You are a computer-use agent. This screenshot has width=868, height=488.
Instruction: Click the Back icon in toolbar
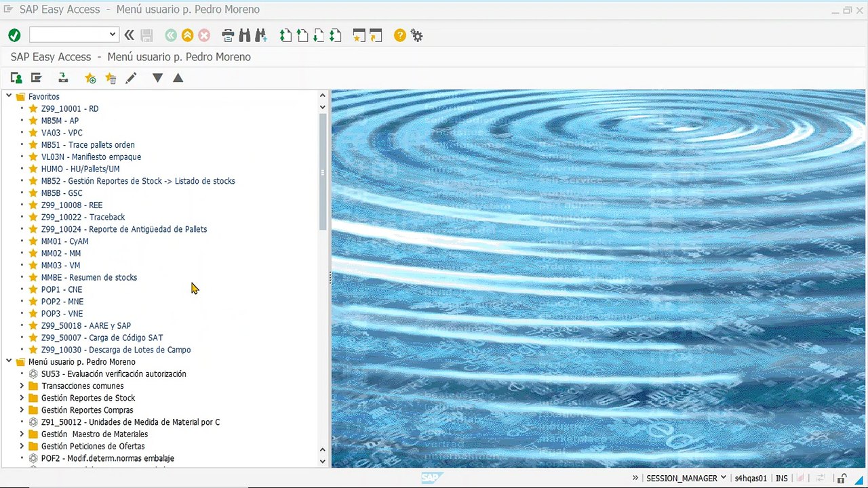coord(171,35)
